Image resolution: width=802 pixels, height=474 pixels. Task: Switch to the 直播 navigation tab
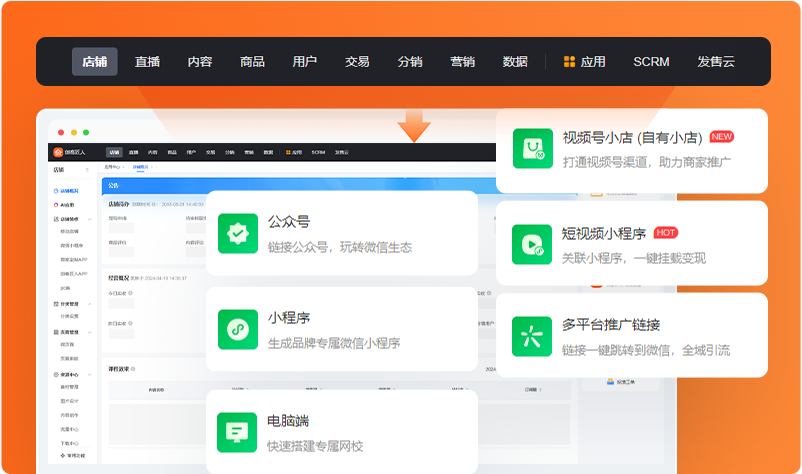click(x=147, y=62)
